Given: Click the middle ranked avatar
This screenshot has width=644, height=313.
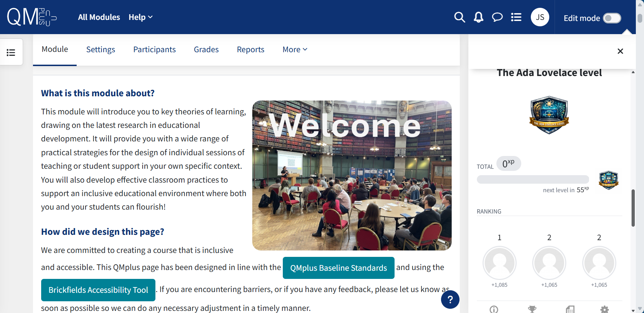Looking at the screenshot, I should coord(549,263).
